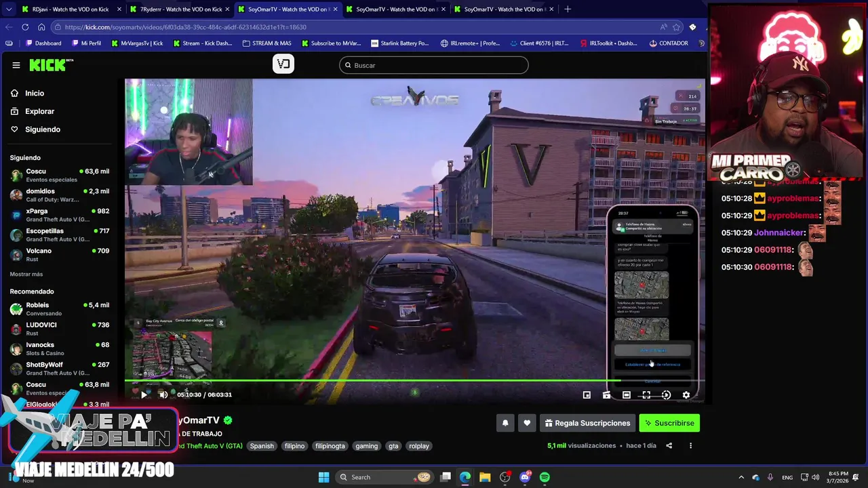
Task: Open Ivanocks recommended channel
Action: (60, 348)
